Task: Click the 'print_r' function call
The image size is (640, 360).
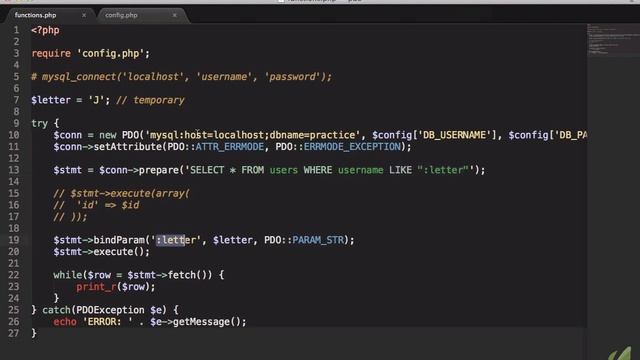Action: pyautogui.click(x=96, y=287)
